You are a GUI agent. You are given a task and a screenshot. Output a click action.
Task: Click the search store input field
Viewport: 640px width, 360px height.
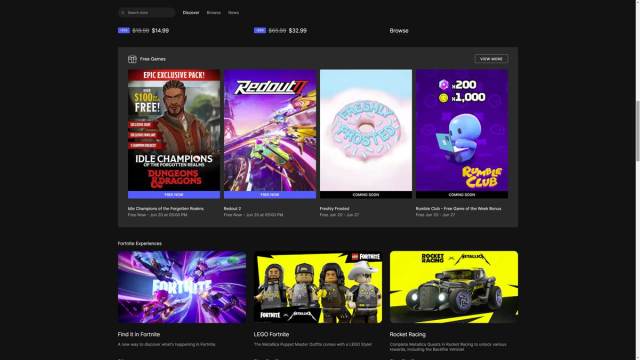click(147, 13)
